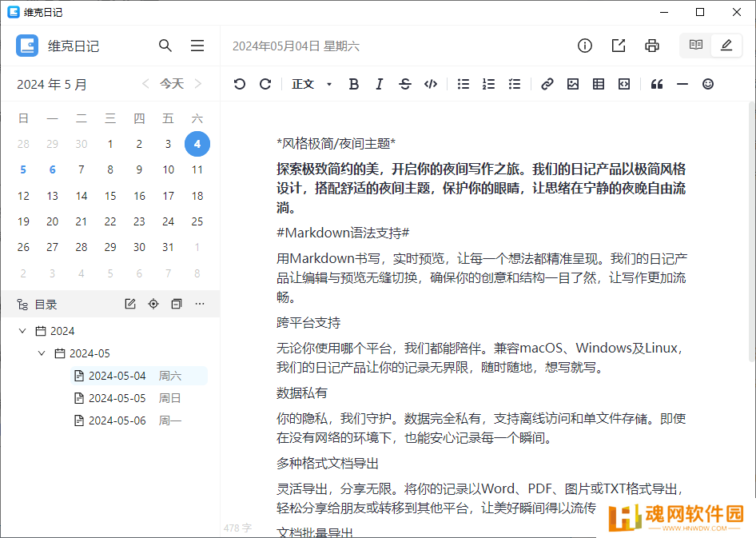Click the 多种格式文档导出 line
Screen dimensions: 756x538
pyautogui.click(x=328, y=464)
